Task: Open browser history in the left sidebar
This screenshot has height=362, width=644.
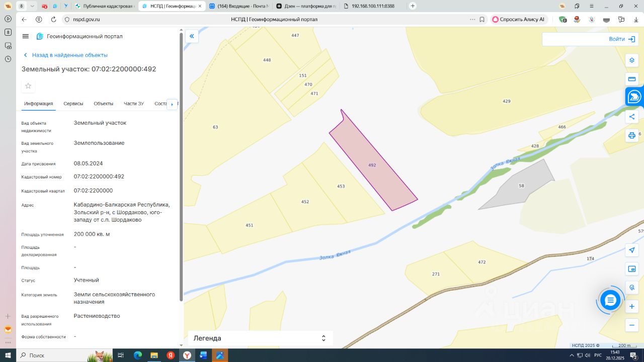Action: pyautogui.click(x=8, y=59)
